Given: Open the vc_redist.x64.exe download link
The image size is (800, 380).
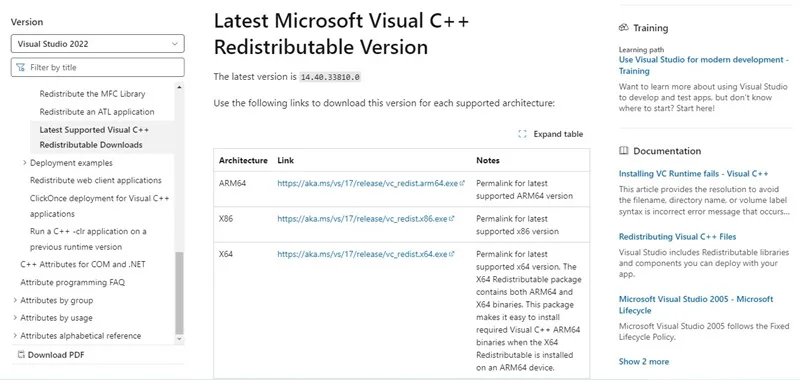Looking at the screenshot, I should tap(362, 254).
